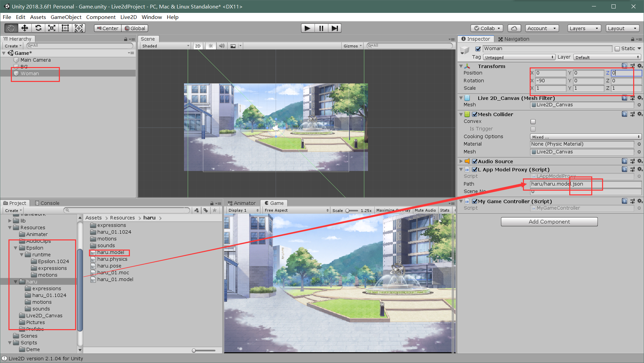Open Cooking Options dropdown
Image resolution: width=644 pixels, height=363 pixels.
[x=586, y=137]
